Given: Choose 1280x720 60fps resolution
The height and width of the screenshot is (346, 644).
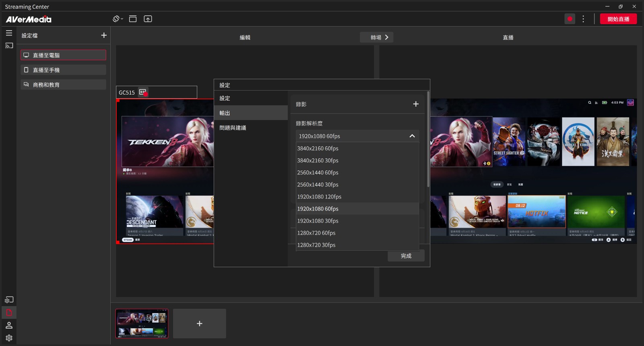Looking at the screenshot, I should click(357, 233).
